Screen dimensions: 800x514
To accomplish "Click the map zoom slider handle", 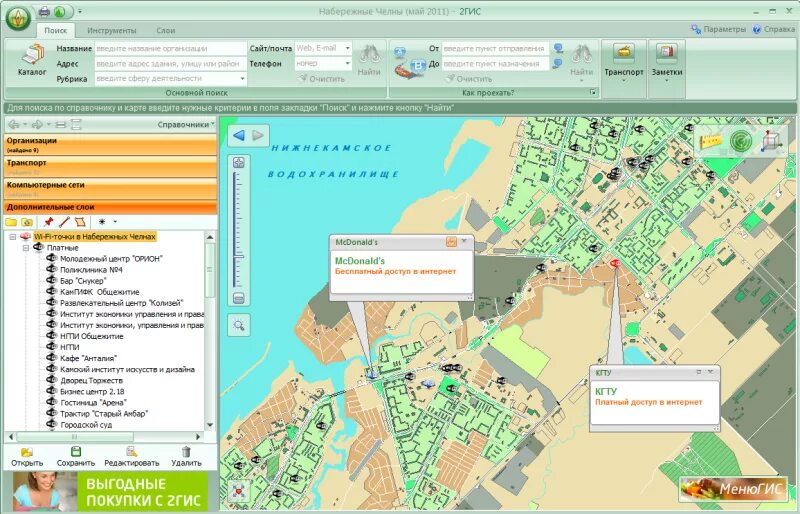I will click(x=238, y=256).
